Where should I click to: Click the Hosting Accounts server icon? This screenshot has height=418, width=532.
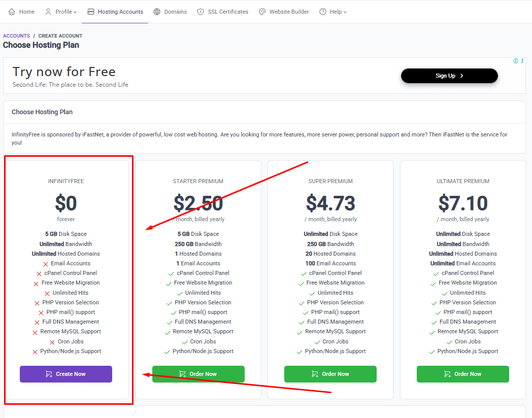coord(91,12)
